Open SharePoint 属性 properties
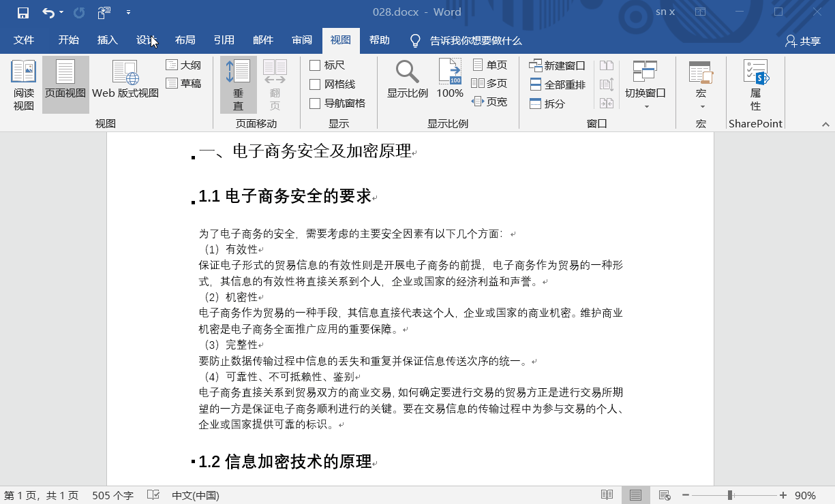Viewport: 835px width, 504px height. pos(755,86)
